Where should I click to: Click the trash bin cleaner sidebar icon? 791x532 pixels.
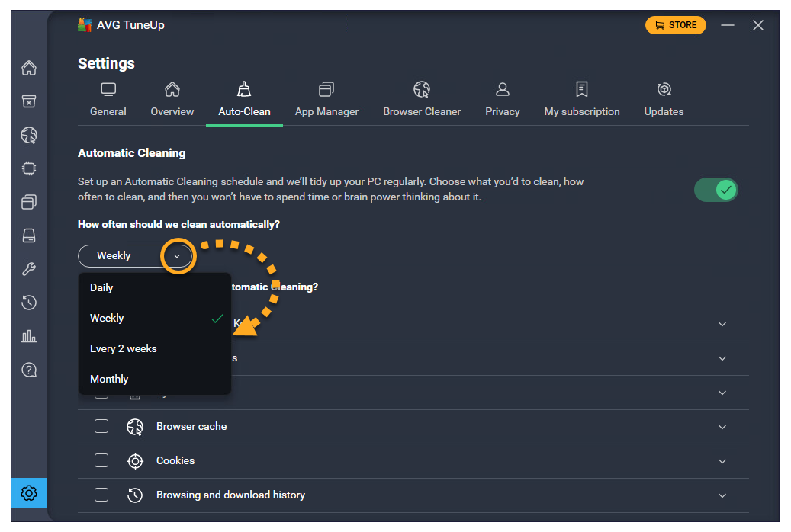click(29, 102)
